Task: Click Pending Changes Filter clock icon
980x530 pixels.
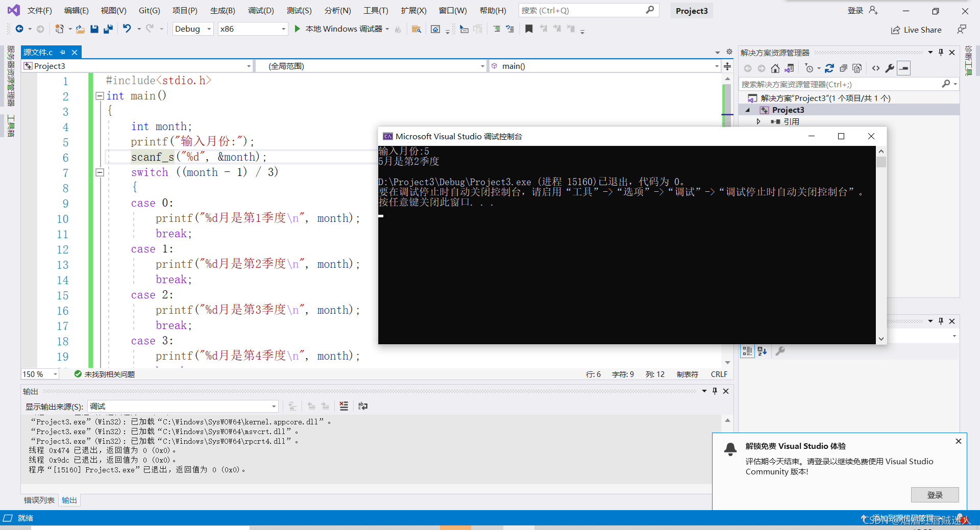Action: (810, 68)
